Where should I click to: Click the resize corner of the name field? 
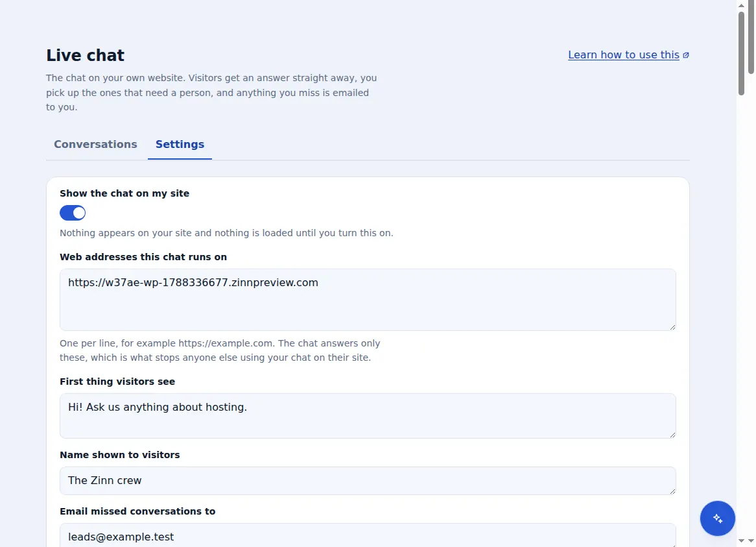click(x=672, y=491)
